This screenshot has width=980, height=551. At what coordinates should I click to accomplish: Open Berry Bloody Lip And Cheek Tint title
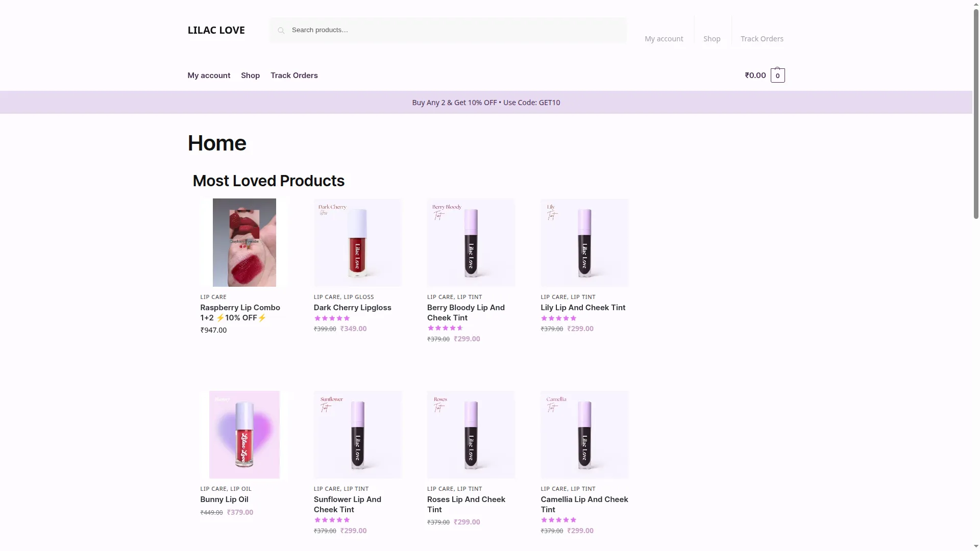(466, 313)
